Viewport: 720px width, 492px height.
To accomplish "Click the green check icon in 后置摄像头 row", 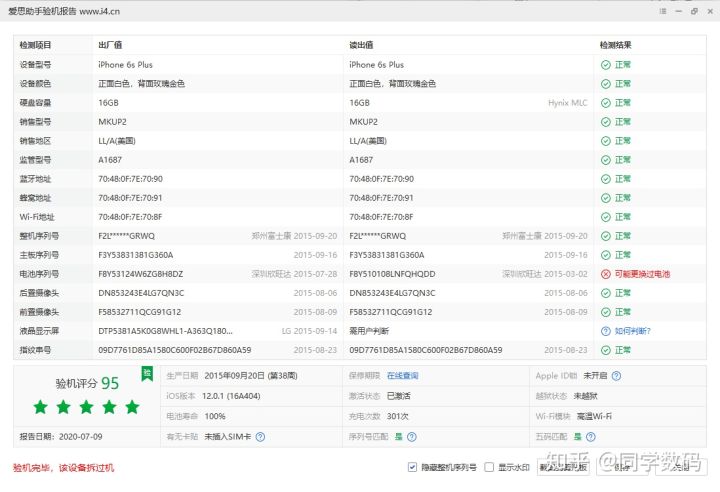I will coord(606,293).
